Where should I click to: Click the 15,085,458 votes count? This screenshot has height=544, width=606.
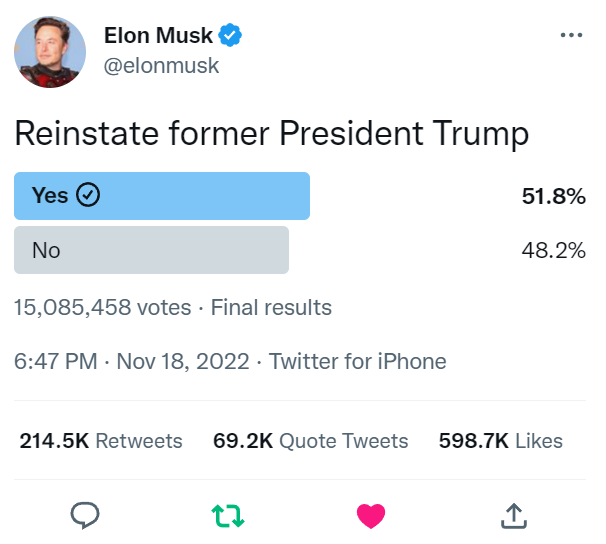[102, 308]
